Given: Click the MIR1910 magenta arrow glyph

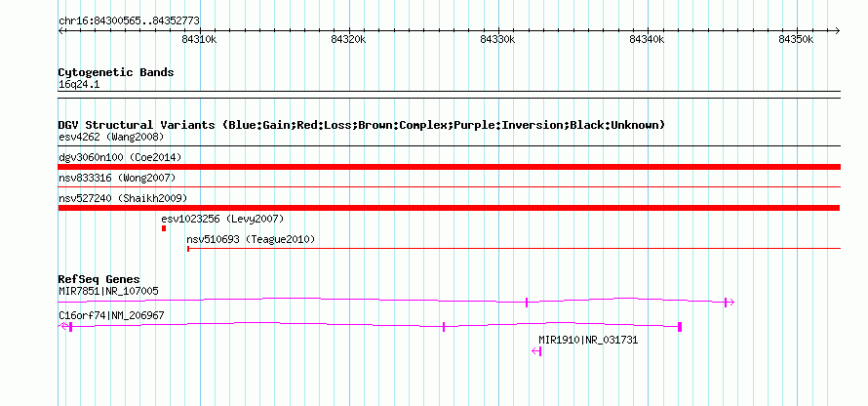Looking at the screenshot, I should (536, 351).
